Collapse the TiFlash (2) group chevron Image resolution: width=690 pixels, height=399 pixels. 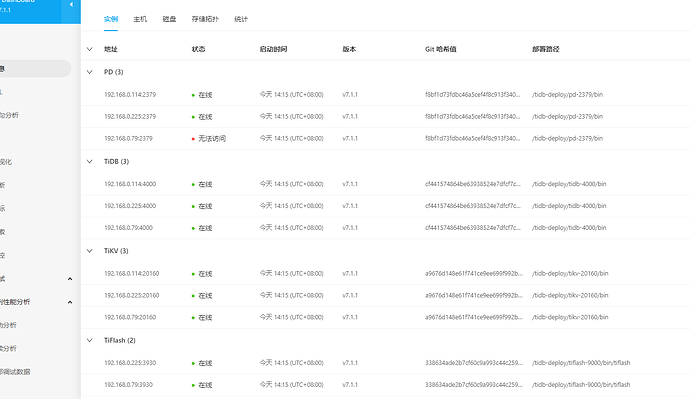coord(89,340)
